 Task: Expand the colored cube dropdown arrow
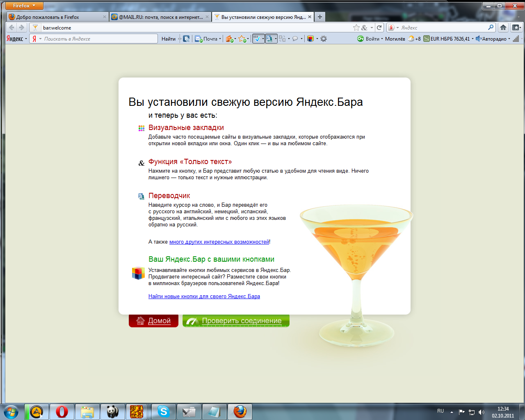pyautogui.click(x=317, y=39)
